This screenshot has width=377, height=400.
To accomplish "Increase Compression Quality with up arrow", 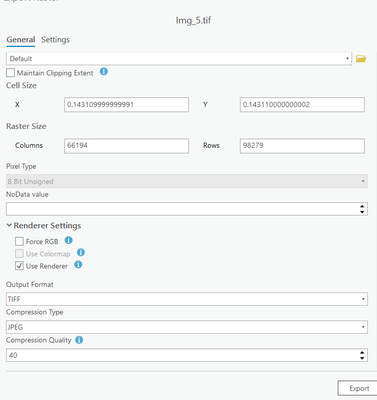I will 362,352.
